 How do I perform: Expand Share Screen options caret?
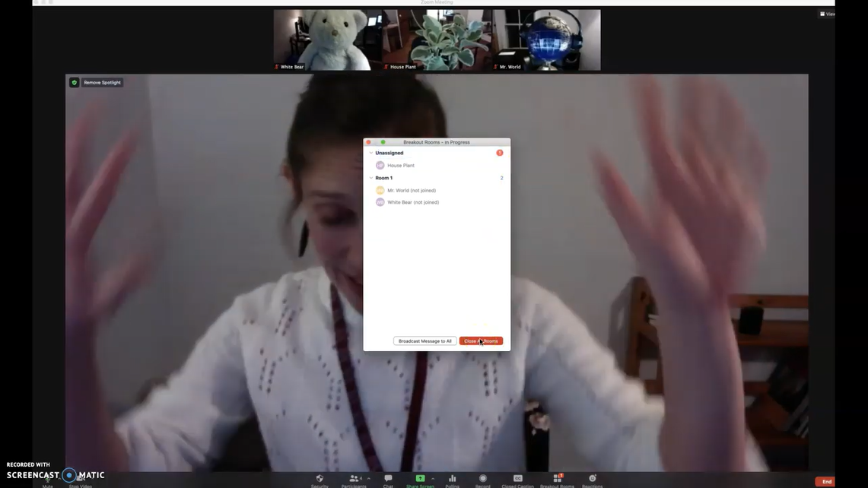(433, 479)
